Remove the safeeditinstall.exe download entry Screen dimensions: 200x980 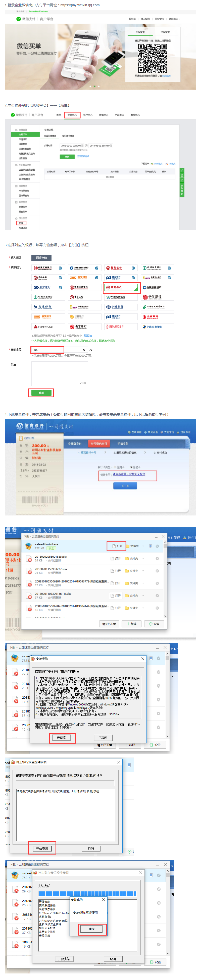[x=157, y=546]
